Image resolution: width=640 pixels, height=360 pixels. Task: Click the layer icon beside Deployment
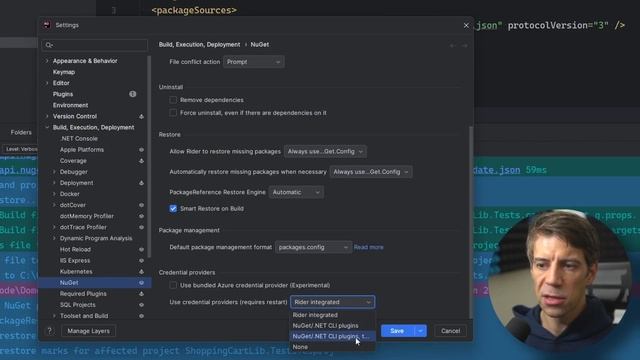point(141,183)
